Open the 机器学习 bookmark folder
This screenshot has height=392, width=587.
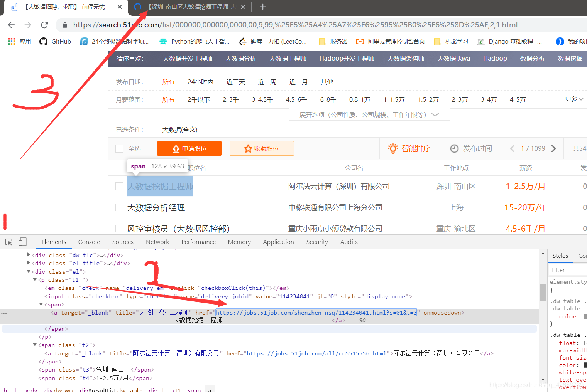pos(451,41)
